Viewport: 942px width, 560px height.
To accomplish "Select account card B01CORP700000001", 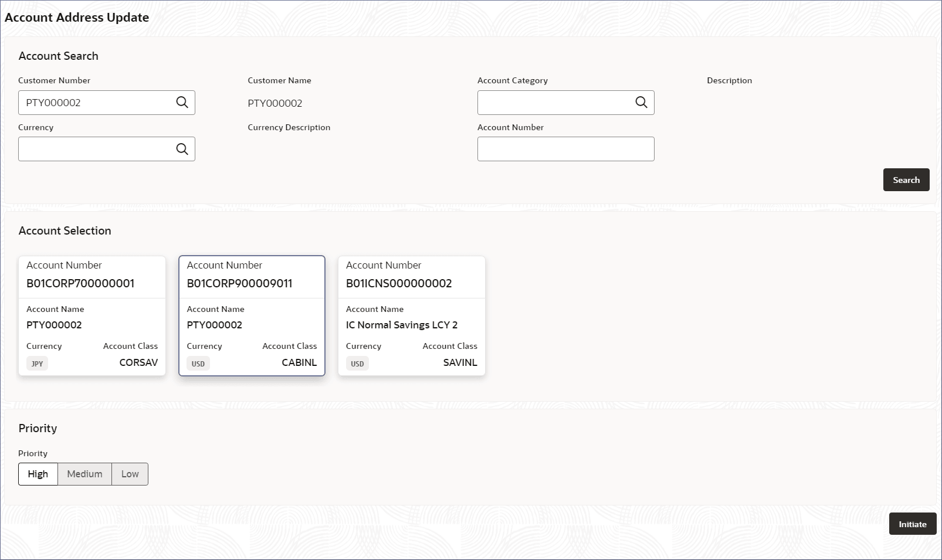I will 92,315.
